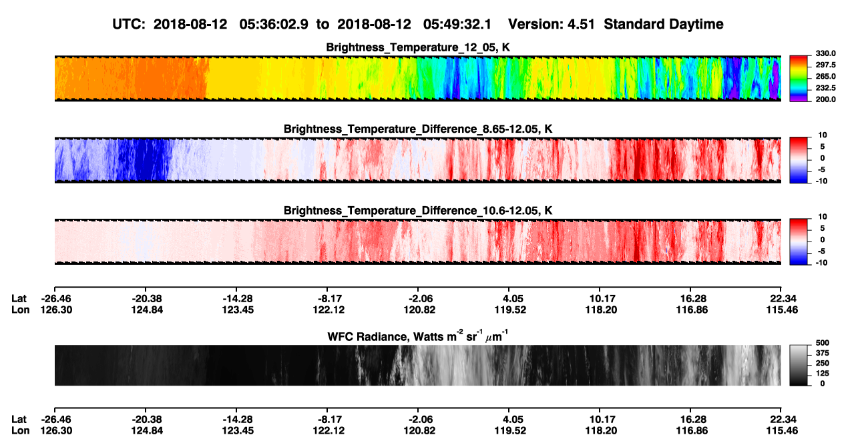This screenshot has height=445, width=868.
Task: Click latitude '-14.28' on the axis above WFC Radiance
Action: [x=236, y=298]
